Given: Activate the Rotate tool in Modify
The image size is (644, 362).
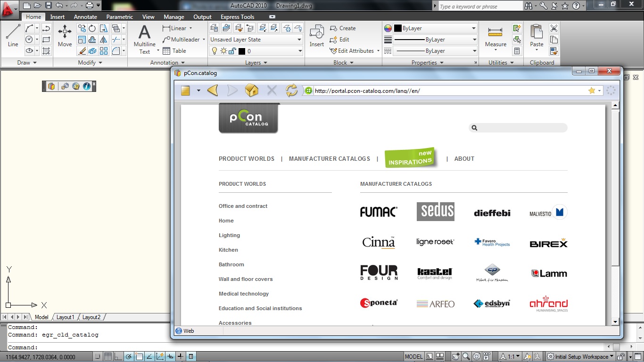Looking at the screenshot, I should (x=92, y=28).
